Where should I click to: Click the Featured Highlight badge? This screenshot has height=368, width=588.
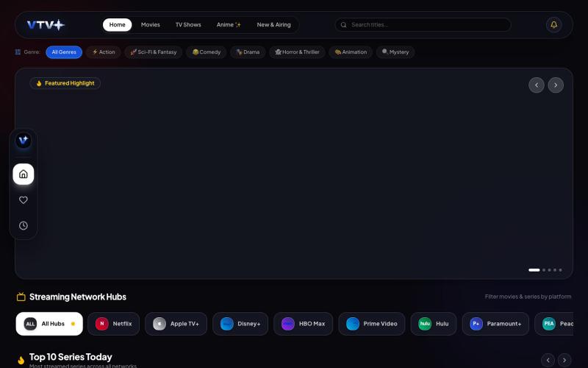point(65,83)
